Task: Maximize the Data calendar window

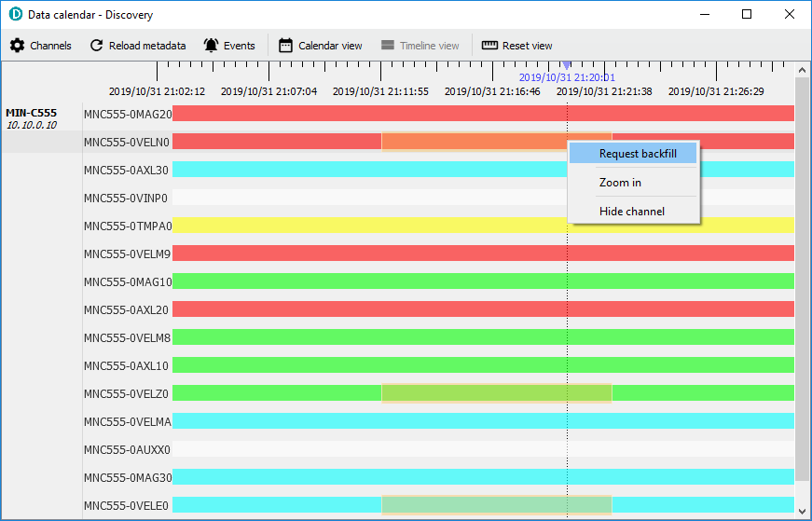Action: pos(747,14)
